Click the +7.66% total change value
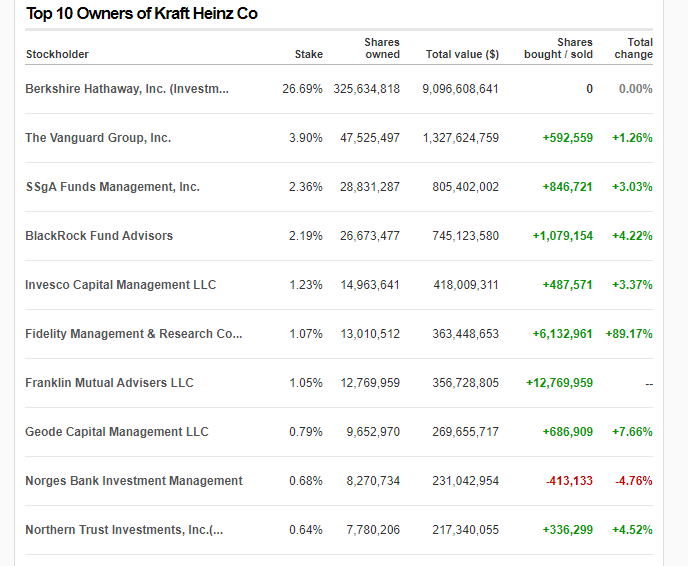 [x=632, y=432]
